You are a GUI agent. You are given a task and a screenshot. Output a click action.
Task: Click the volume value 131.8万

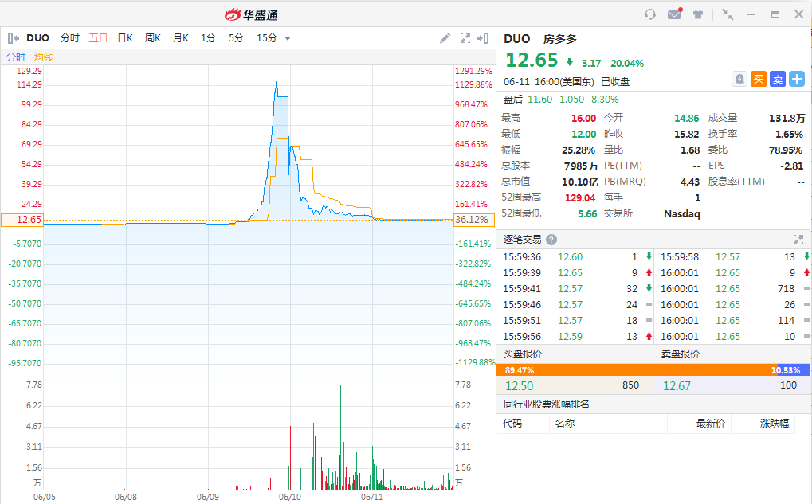point(787,118)
